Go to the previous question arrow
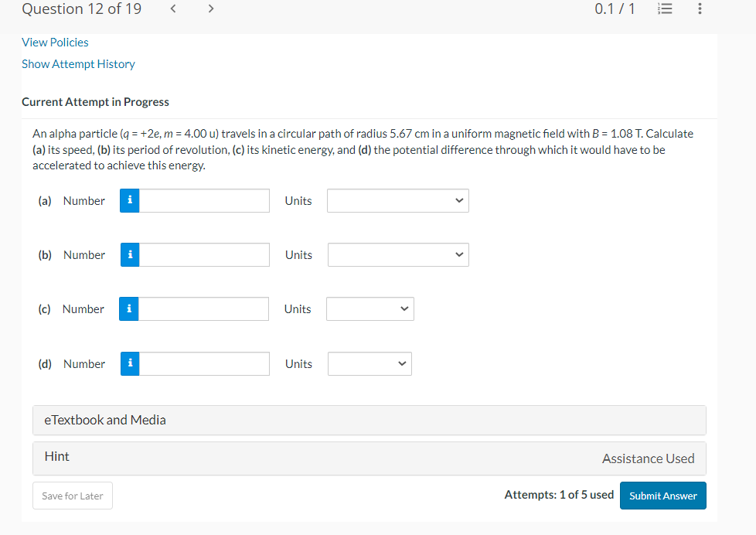 tap(173, 9)
